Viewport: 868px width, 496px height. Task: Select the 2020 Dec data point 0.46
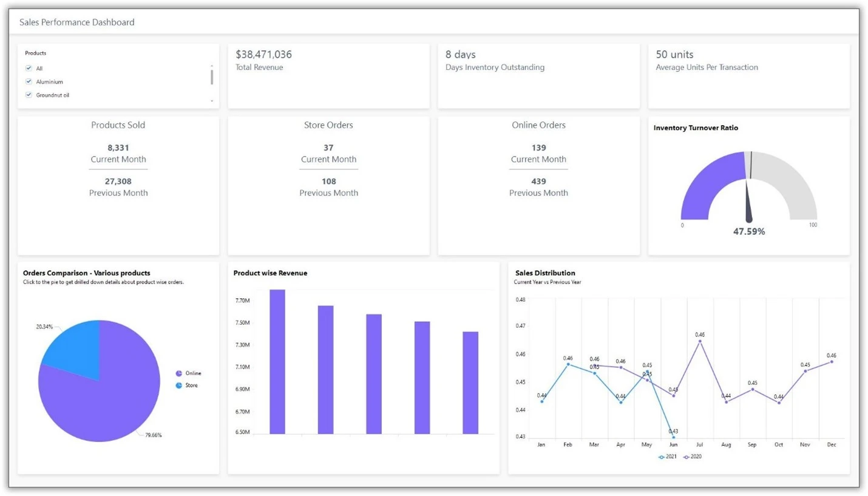point(832,362)
